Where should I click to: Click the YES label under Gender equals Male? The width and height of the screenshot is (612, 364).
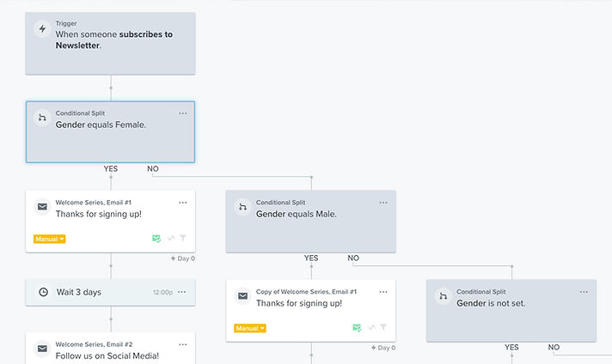311,258
